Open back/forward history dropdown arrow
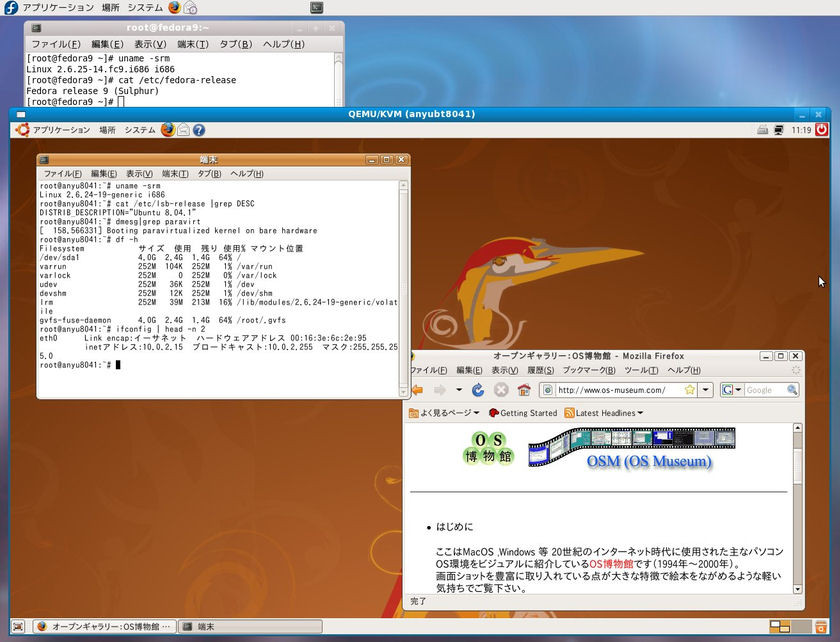Viewport: 840px width, 642px height. click(x=459, y=390)
